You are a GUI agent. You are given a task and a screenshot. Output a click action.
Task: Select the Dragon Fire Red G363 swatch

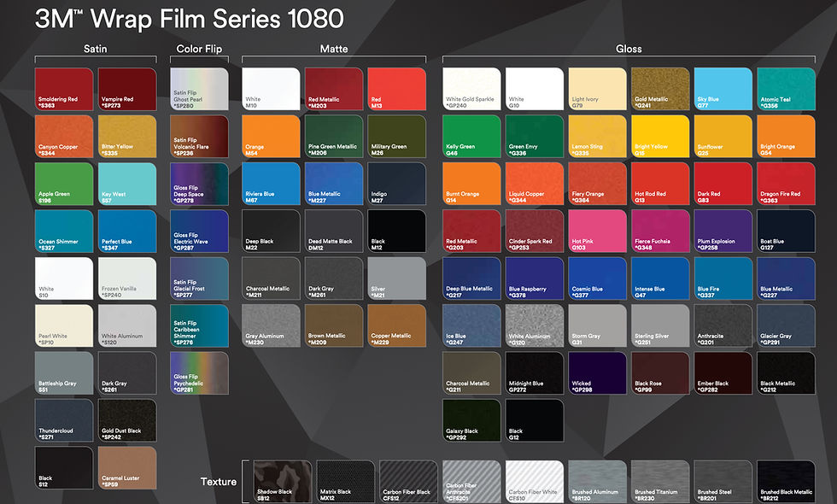pos(787,185)
